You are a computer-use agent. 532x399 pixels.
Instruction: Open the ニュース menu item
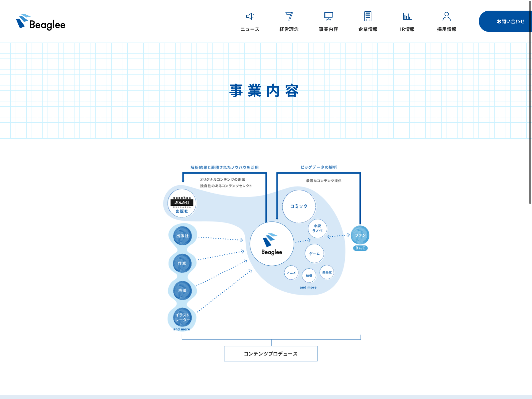250,29
